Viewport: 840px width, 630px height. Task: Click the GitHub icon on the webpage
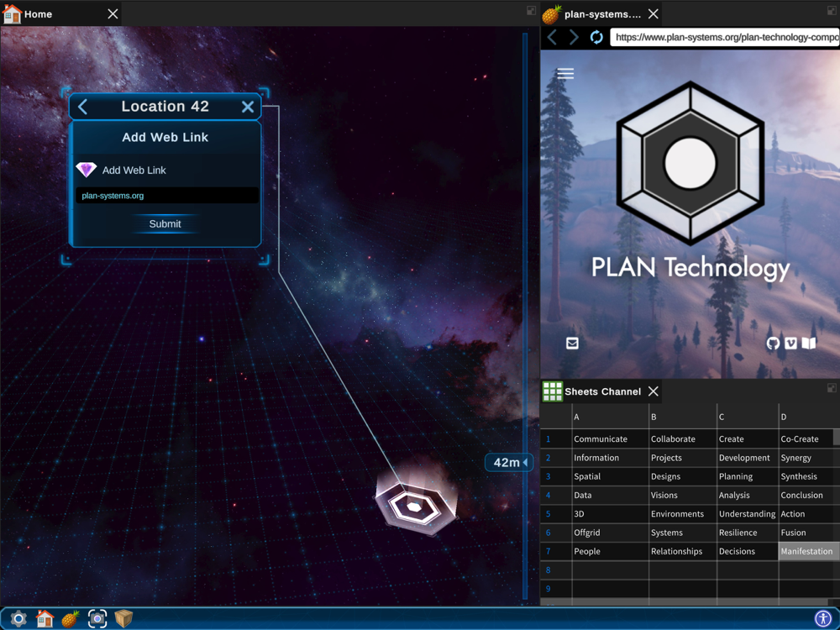[773, 343]
